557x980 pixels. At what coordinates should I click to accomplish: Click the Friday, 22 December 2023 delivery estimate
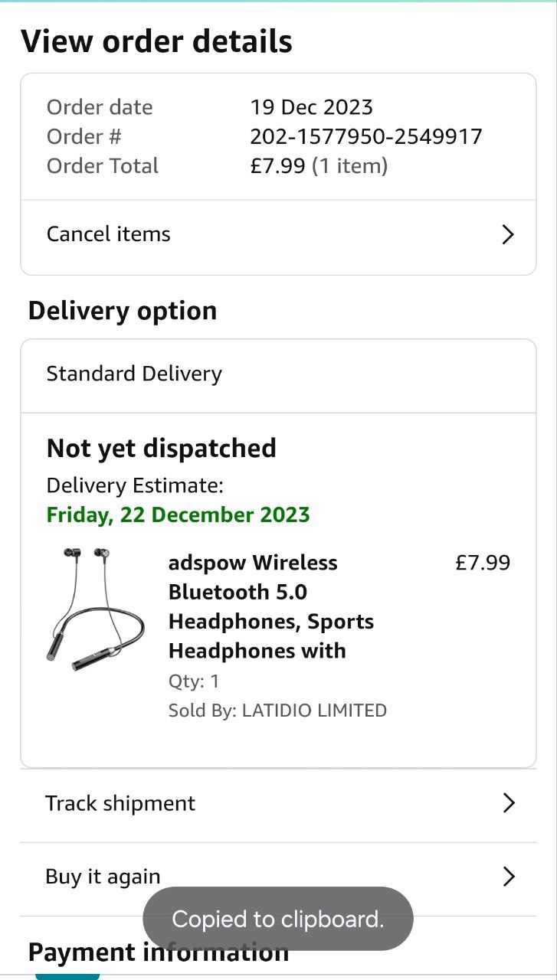click(x=178, y=514)
